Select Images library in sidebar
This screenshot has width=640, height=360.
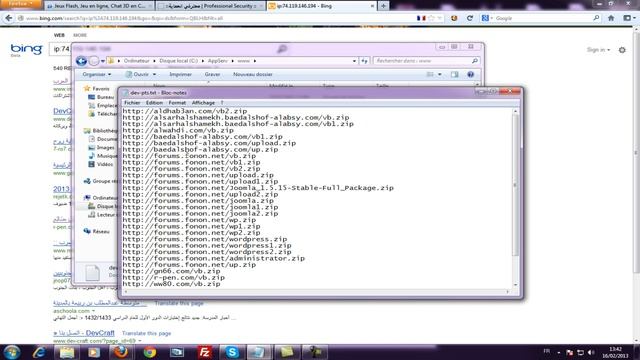[105, 147]
